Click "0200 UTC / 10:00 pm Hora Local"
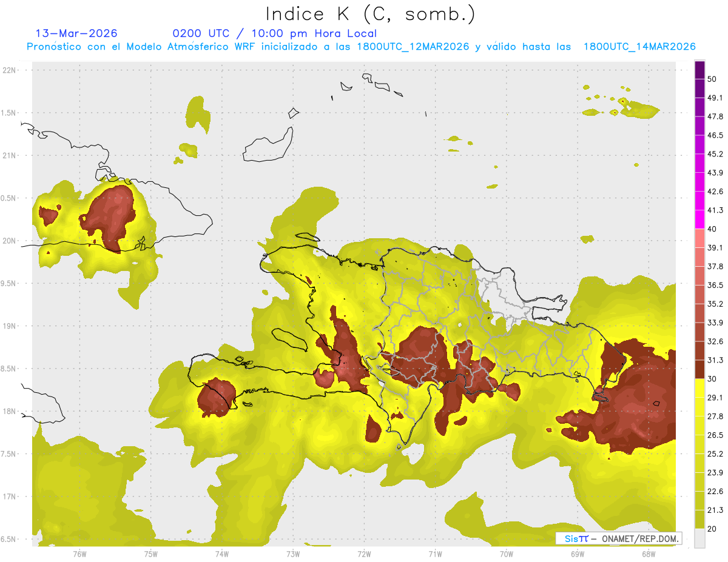This screenshot has width=728, height=562. pyautogui.click(x=274, y=33)
